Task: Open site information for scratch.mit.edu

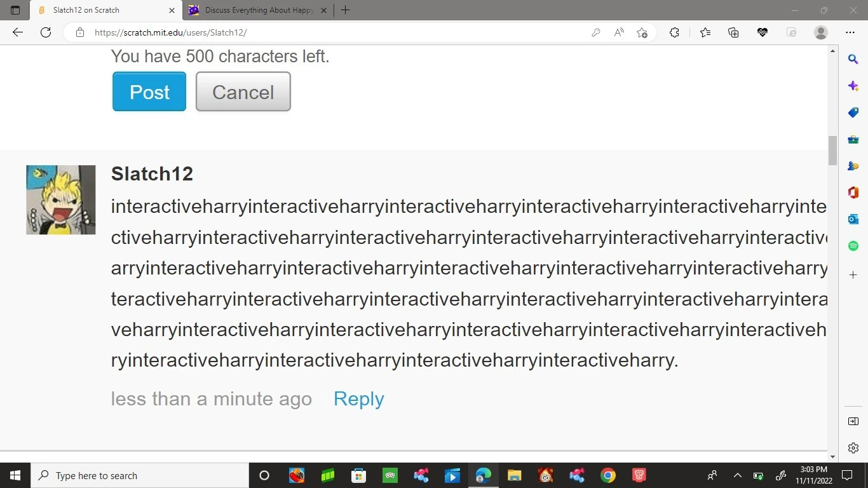Action: (80, 32)
